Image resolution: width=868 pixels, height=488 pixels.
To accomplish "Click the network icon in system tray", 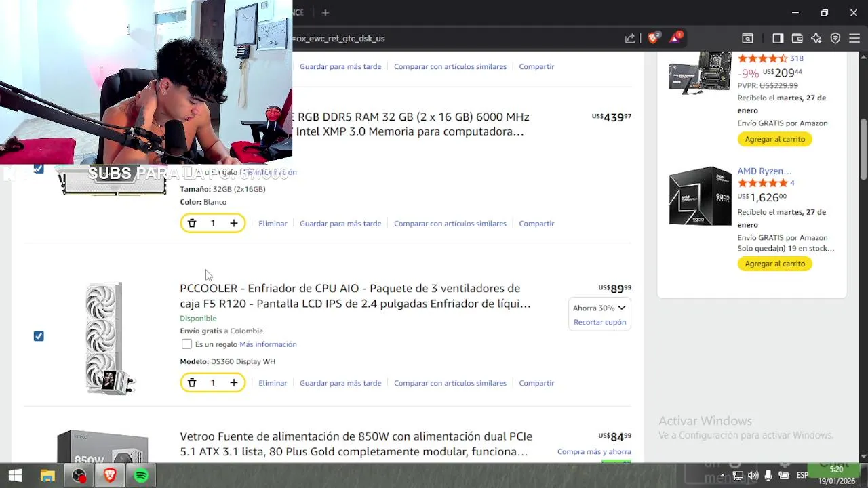I will 738,476.
